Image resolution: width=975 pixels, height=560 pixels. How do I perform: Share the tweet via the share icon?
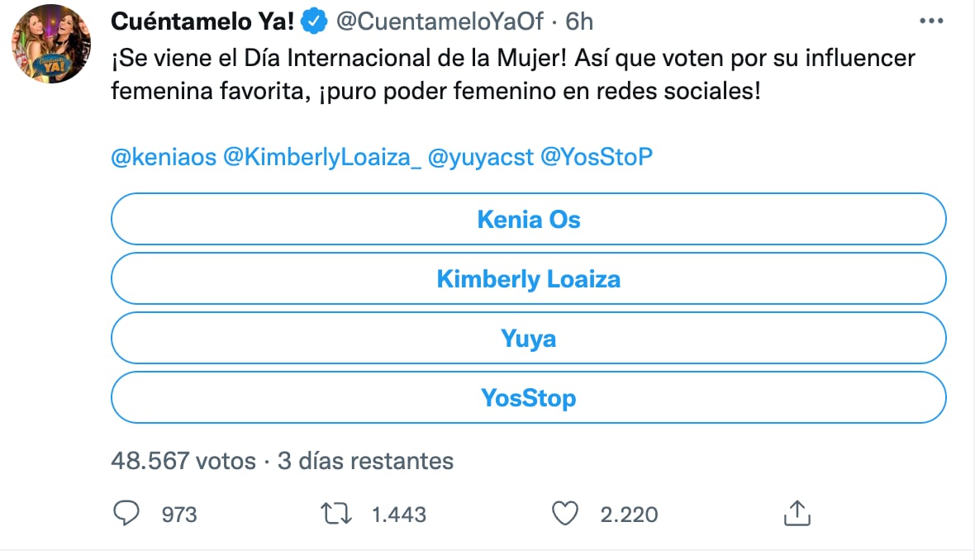click(x=796, y=514)
